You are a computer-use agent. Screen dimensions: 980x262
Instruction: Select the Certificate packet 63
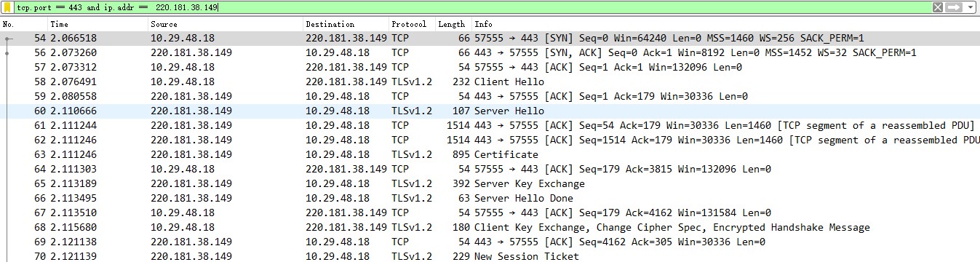tap(490, 154)
